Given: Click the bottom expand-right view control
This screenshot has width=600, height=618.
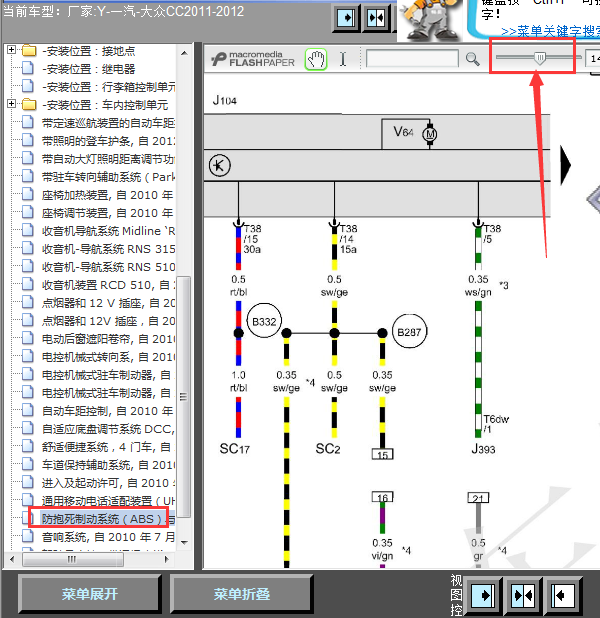Looking at the screenshot, I should (x=483, y=595).
